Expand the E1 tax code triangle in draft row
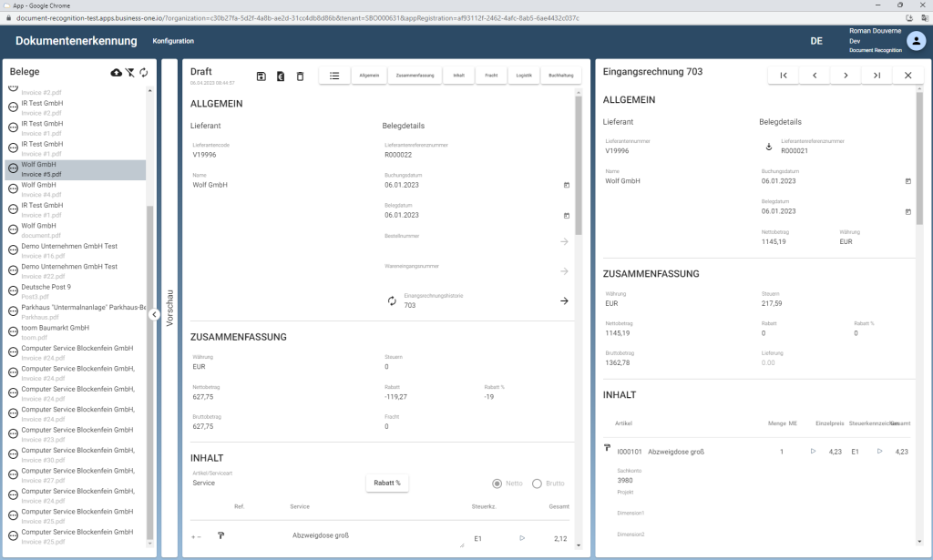Image resolution: width=933 pixels, height=560 pixels. pyautogui.click(x=522, y=538)
